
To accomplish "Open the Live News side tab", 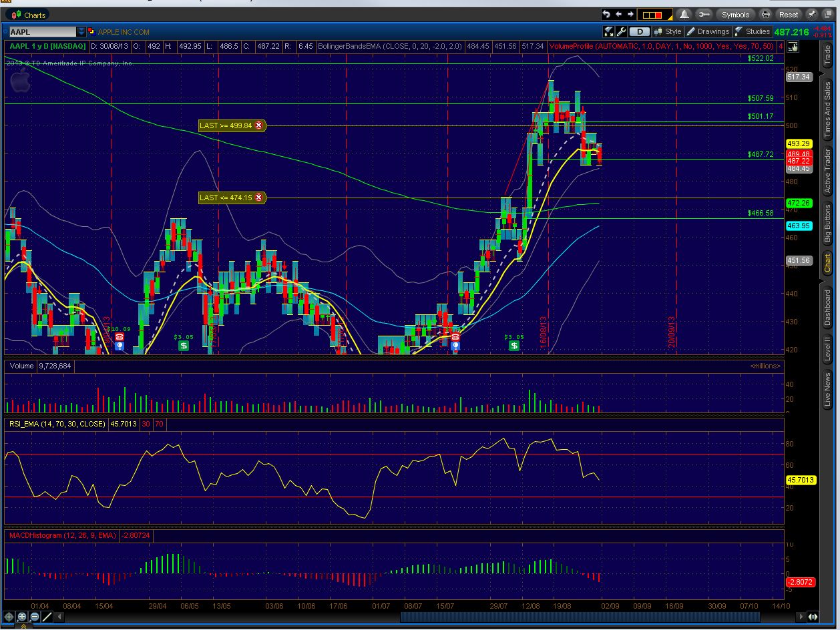I will coord(827,390).
